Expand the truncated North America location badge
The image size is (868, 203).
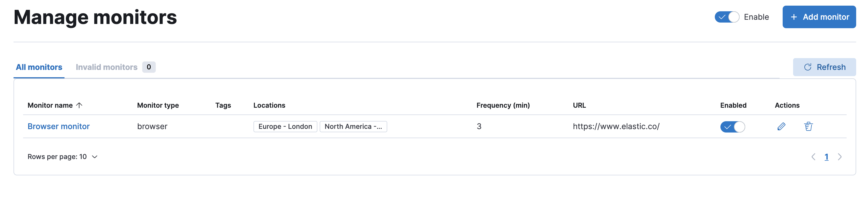[x=353, y=127]
